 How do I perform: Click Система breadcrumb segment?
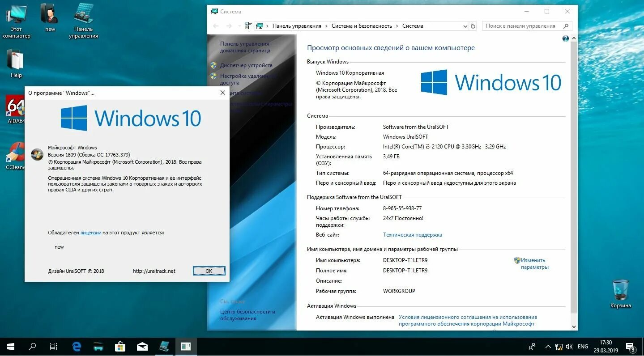coord(413,26)
